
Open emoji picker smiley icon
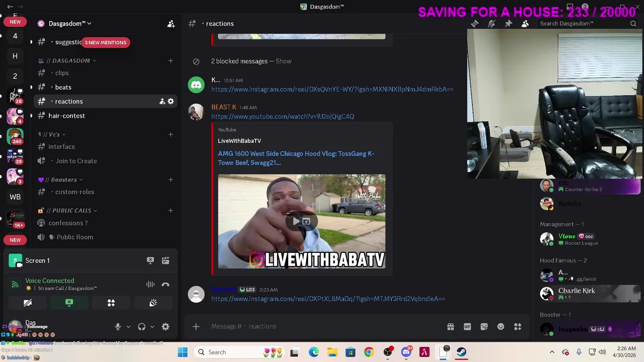pos(501,327)
